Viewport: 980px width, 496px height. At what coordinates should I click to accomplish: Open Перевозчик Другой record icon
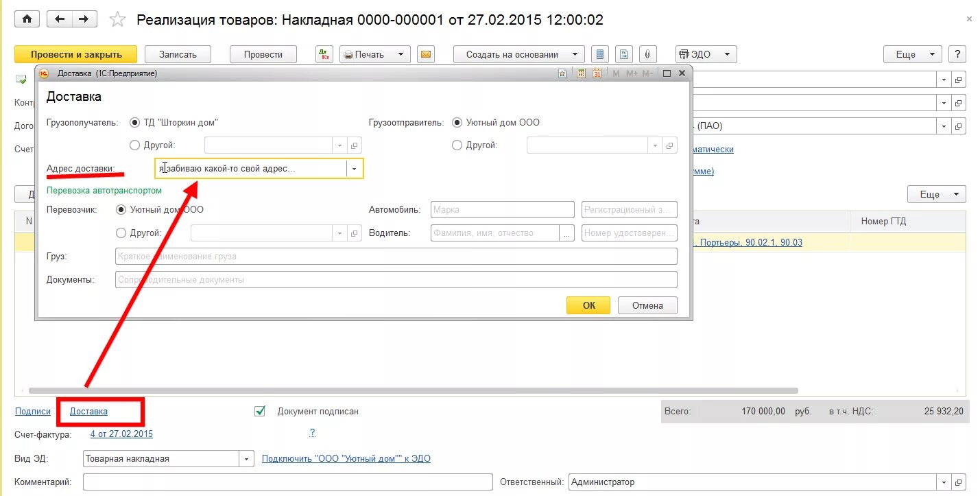(x=355, y=233)
